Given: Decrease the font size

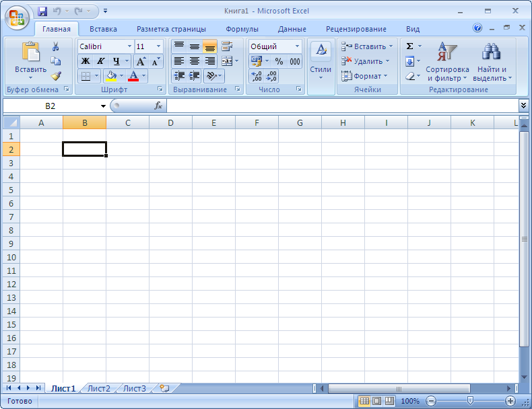Looking at the screenshot, I should point(156,61).
